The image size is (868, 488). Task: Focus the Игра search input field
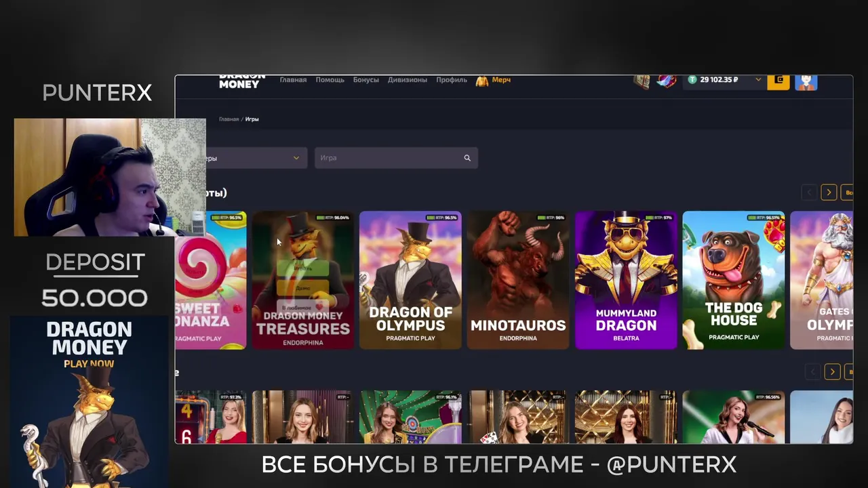coord(396,158)
